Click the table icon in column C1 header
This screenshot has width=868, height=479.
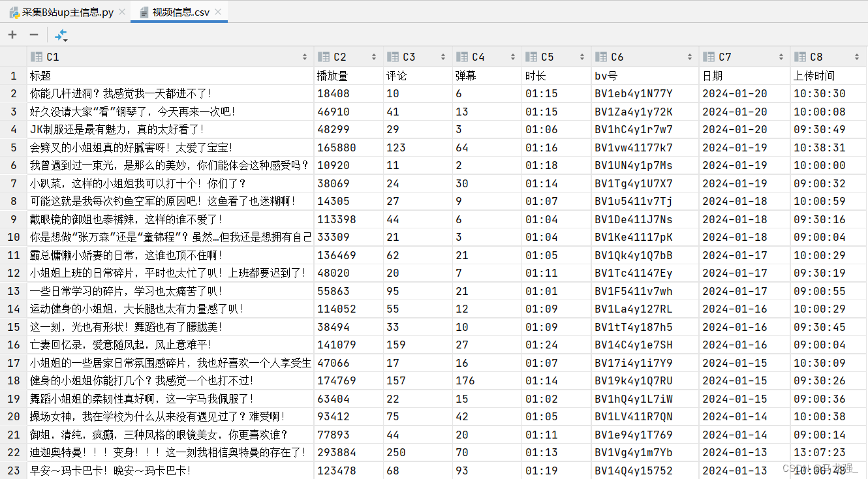coord(37,57)
